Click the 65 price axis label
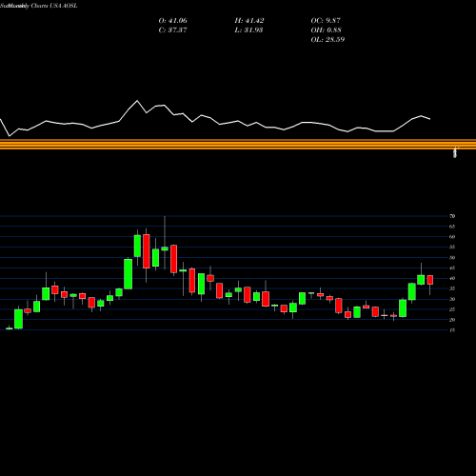The height and width of the screenshot is (476, 476). [452, 227]
